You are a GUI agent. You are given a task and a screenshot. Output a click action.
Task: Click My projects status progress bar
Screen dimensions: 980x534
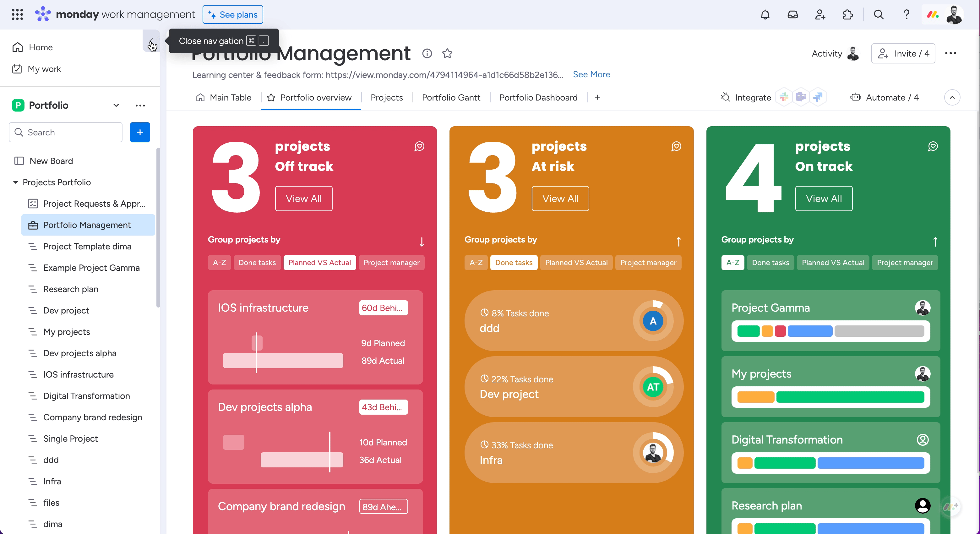pos(830,397)
